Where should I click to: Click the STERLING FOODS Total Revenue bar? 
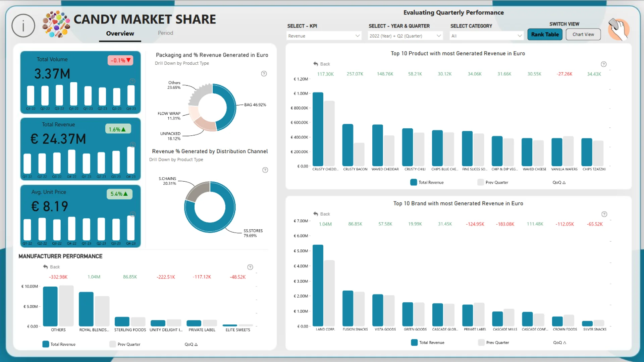[x=122, y=321]
